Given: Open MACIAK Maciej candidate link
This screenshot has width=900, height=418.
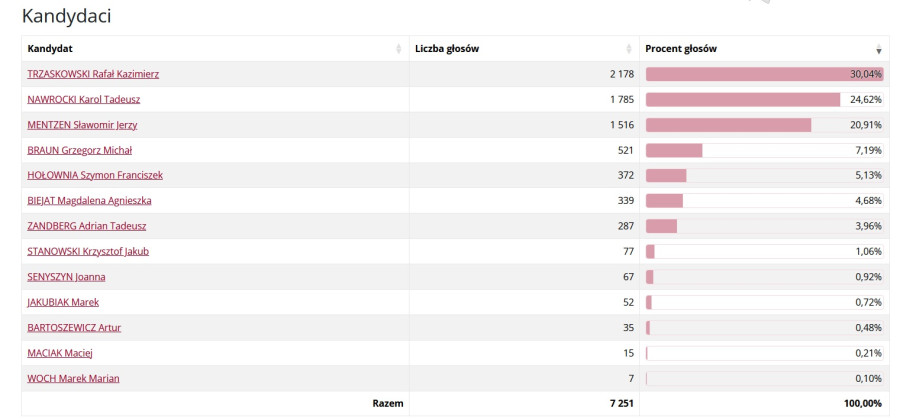Looking at the screenshot, I should pos(60,353).
